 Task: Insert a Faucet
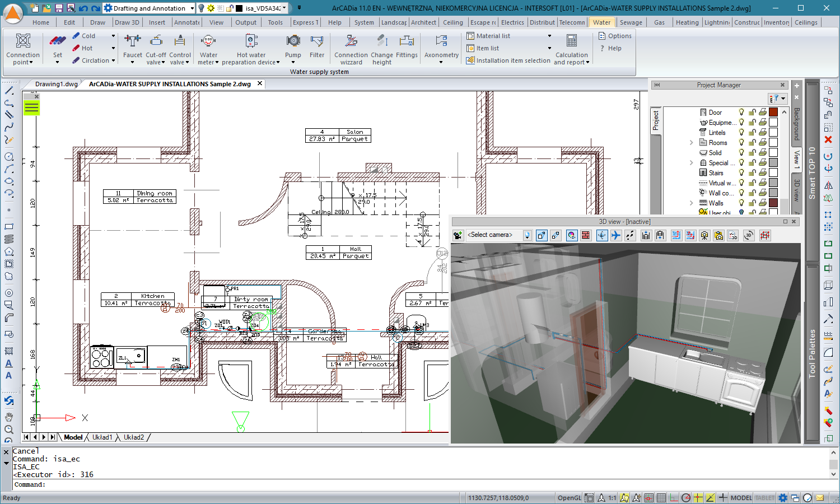click(x=133, y=49)
